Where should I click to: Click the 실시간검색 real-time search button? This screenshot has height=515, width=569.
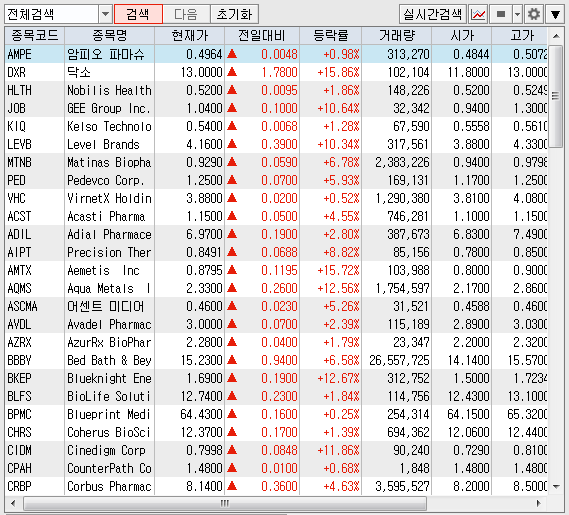pos(433,15)
